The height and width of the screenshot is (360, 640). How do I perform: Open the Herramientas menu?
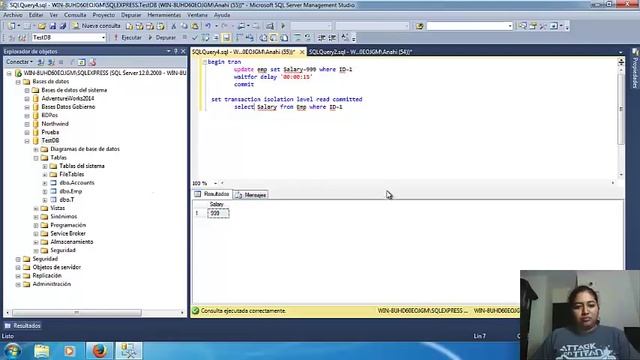164,15
